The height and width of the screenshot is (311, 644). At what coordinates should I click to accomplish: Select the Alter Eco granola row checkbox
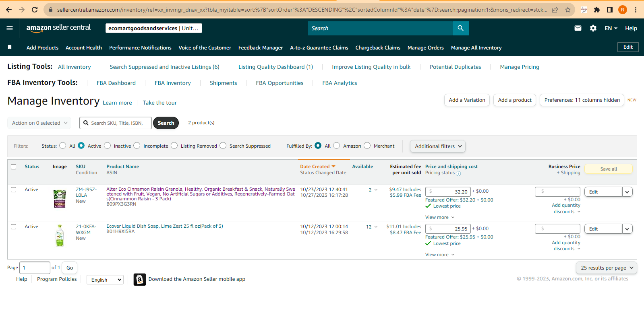pos(14,190)
